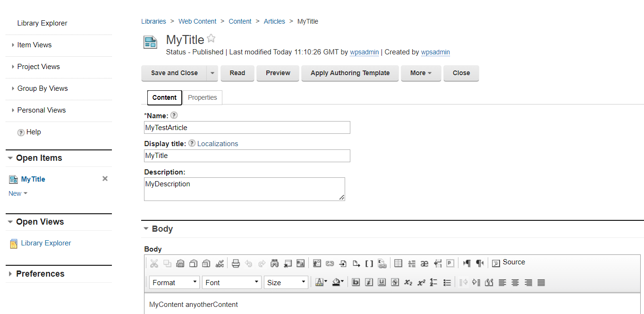Viewport: 644px width, 314px height.
Task: Toggle bold formatting in the body editor
Action: (x=356, y=282)
